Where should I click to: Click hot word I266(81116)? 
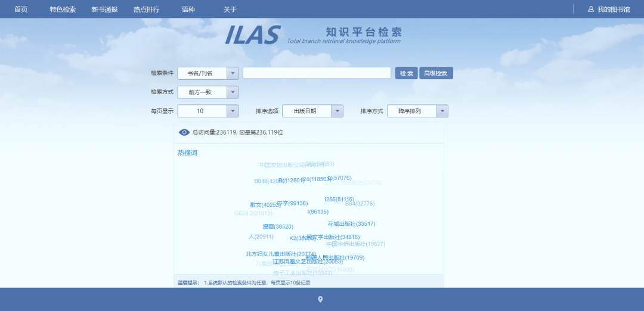tap(339, 200)
